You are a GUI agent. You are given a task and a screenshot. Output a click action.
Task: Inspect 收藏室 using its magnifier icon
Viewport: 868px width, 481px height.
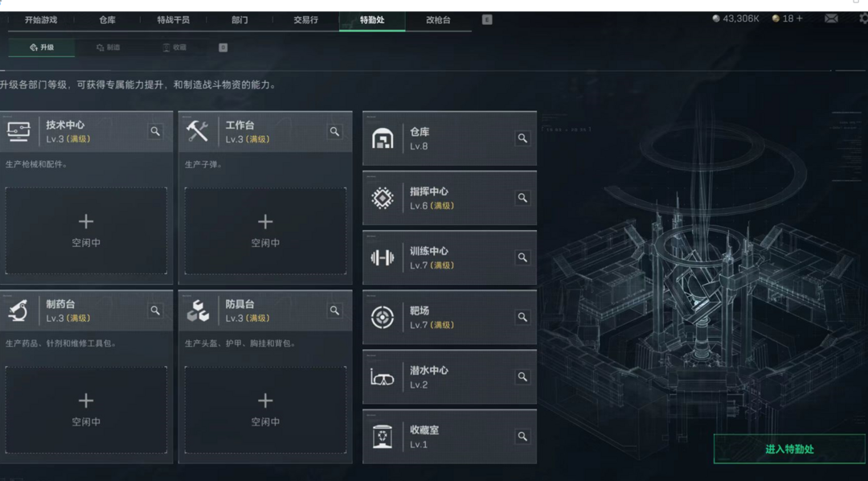[522, 436]
